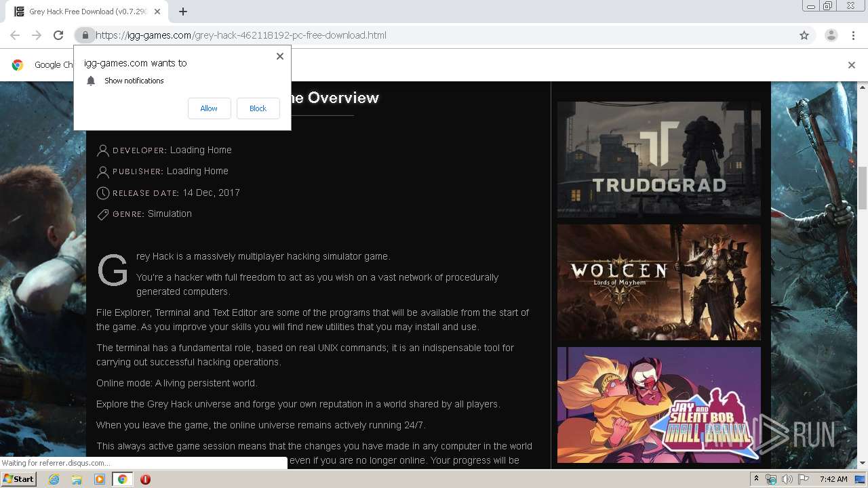The height and width of the screenshot is (488, 868).
Task: Dismiss the Google Chrome infobar
Action: pyautogui.click(x=852, y=65)
